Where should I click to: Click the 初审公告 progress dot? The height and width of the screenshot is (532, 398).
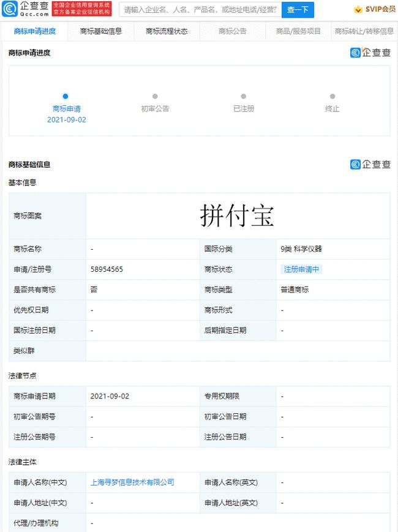pyautogui.click(x=155, y=96)
